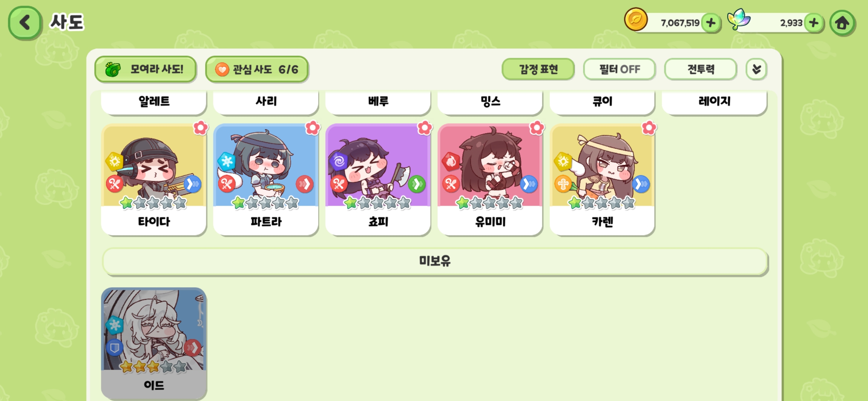Add crystal currency with the plus button
The width and height of the screenshot is (868, 401).
click(x=814, y=23)
